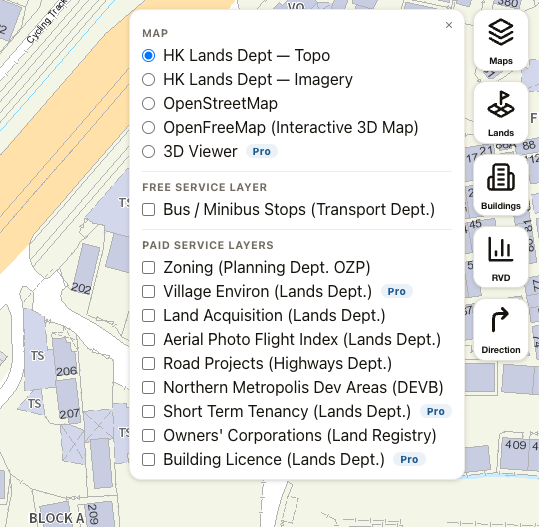Screen dimensions: 539x527
Task: Enable Land Acquisition layer checkbox
Action: tap(148, 316)
